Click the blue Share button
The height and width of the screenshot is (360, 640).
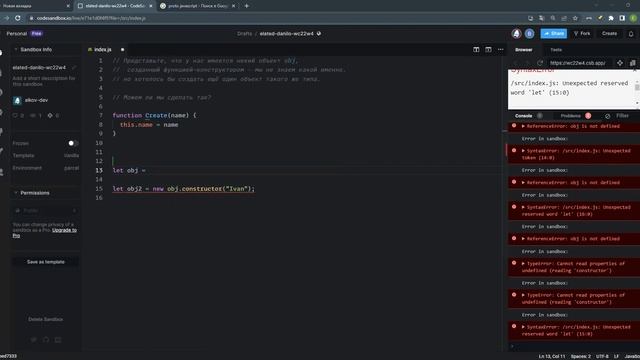point(553,33)
